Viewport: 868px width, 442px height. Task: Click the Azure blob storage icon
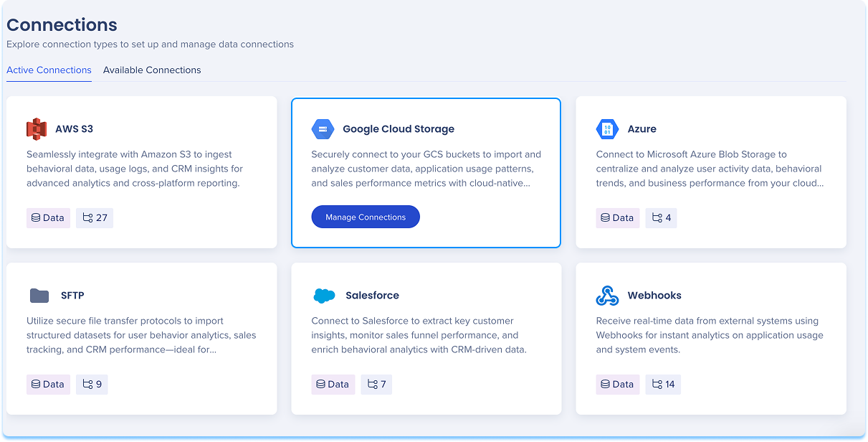(607, 129)
